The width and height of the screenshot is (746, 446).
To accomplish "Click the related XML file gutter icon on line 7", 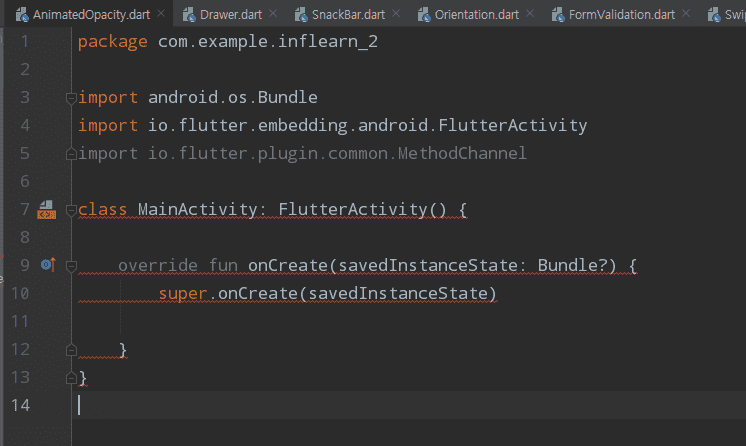I will click(47, 210).
